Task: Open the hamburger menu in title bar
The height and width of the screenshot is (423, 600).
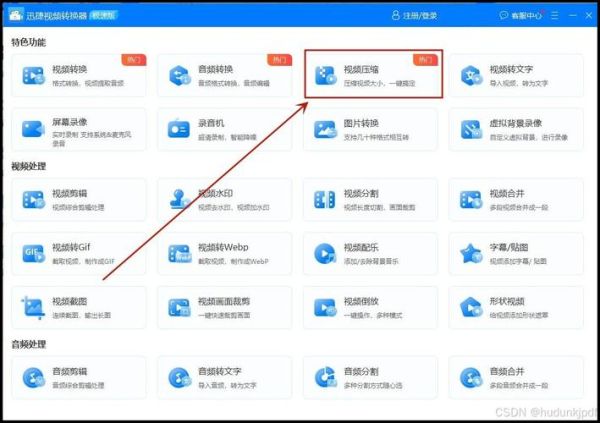Action: (554, 15)
